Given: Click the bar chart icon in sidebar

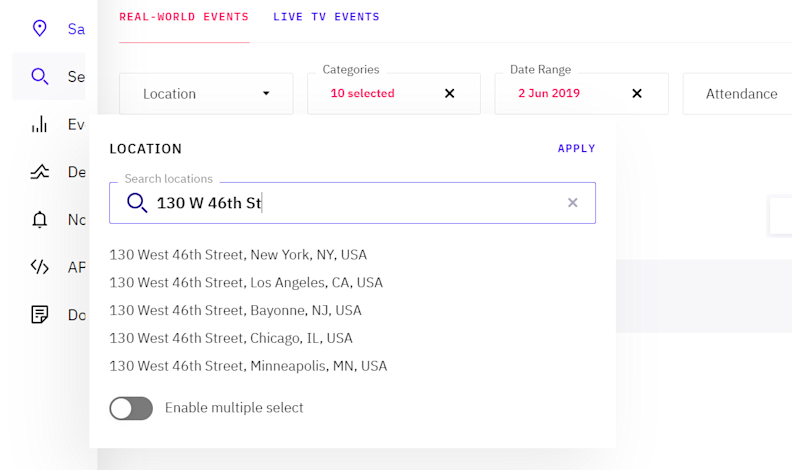Looking at the screenshot, I should pos(40,124).
